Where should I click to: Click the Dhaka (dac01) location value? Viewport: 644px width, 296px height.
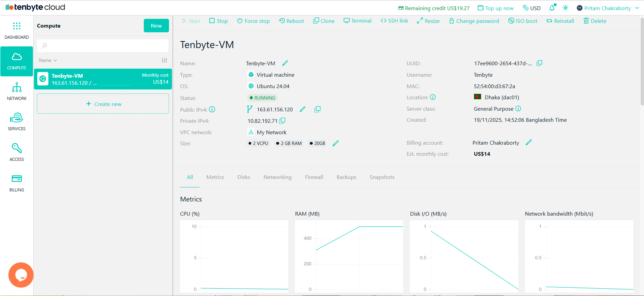pos(502,97)
